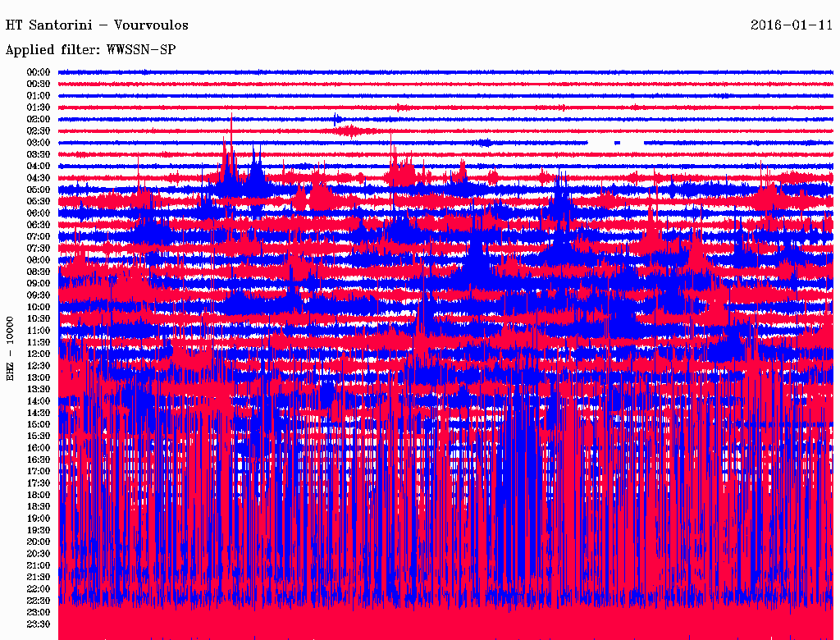Click the 'Applied filter: WWSSN-SP' text
The image size is (840, 640).
click(90, 50)
